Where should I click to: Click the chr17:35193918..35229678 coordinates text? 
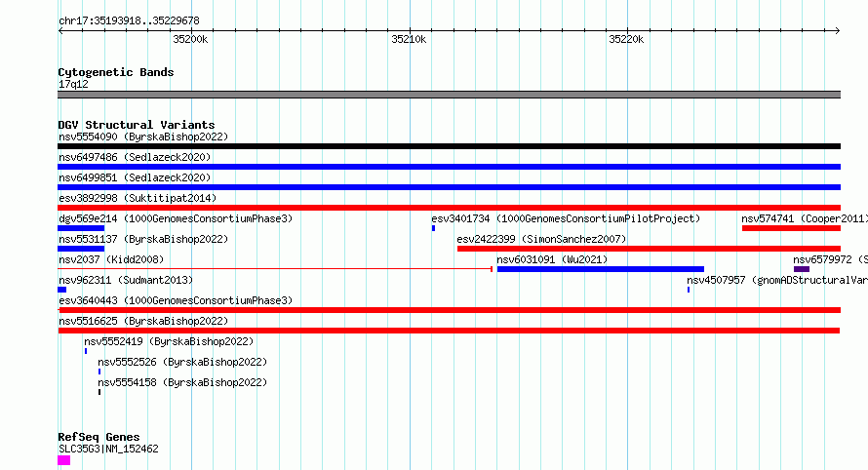(x=129, y=20)
